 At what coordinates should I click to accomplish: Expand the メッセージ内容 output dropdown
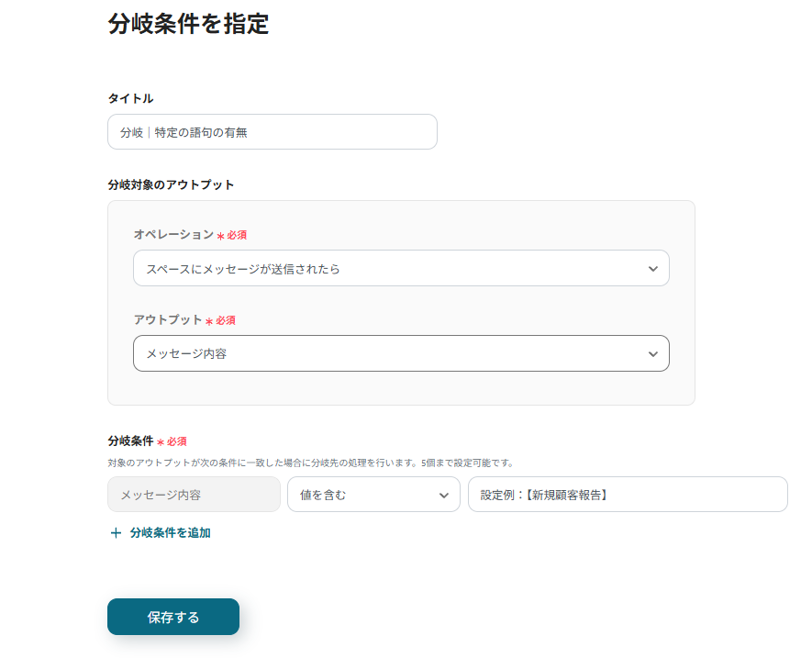pos(401,353)
